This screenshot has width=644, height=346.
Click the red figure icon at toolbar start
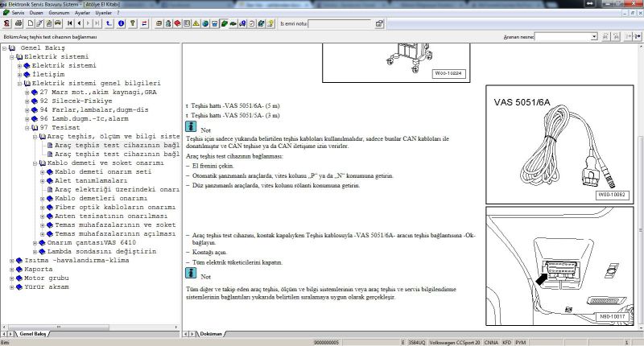click(7, 23)
